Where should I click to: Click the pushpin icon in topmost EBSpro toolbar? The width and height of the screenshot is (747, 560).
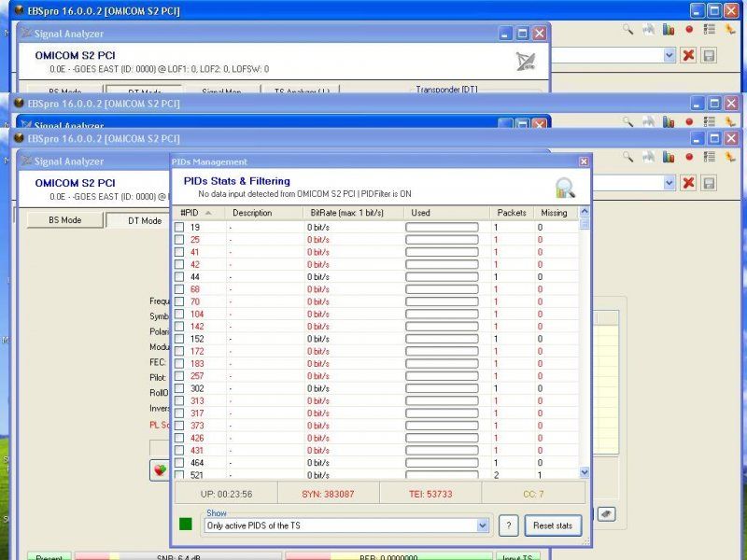(x=729, y=30)
